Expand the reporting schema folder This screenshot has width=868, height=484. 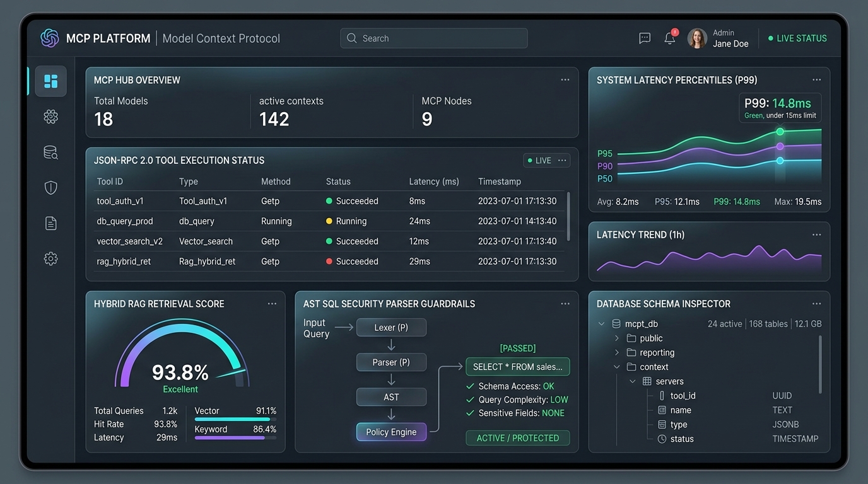(617, 352)
